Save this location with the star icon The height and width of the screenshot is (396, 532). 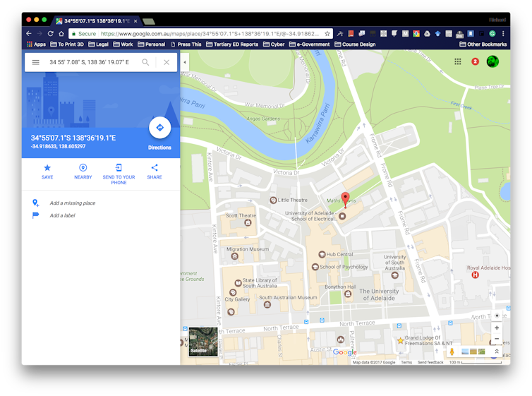pyautogui.click(x=47, y=168)
